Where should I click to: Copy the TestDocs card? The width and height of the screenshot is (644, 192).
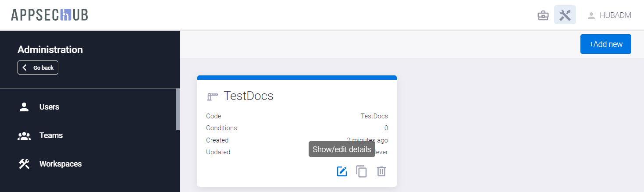click(x=361, y=171)
